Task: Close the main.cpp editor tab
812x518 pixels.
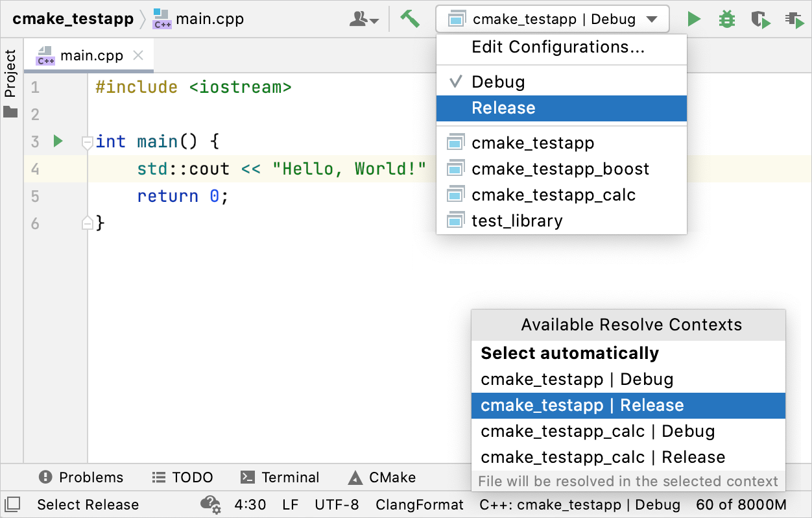Action: pos(137,55)
